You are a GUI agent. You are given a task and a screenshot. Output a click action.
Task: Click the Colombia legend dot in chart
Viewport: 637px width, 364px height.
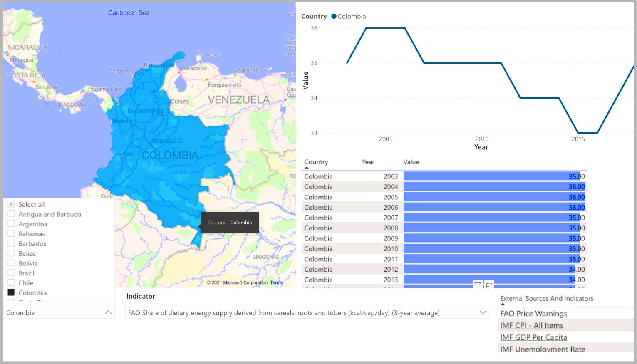pyautogui.click(x=334, y=16)
